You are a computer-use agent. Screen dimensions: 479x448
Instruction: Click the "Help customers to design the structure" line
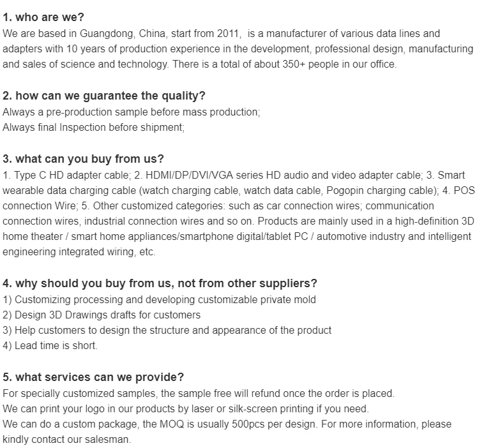167,330
